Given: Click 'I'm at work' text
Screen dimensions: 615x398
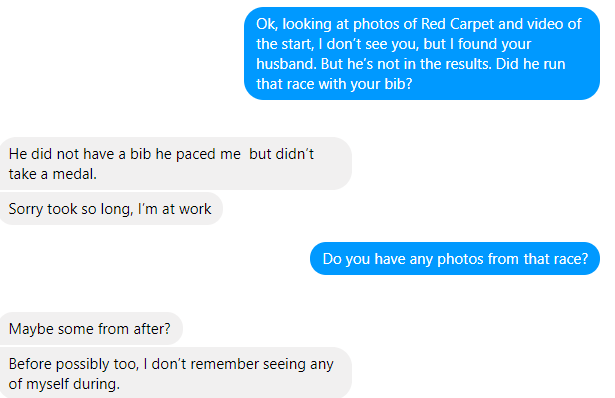Looking at the screenshot, I should coord(175,209).
